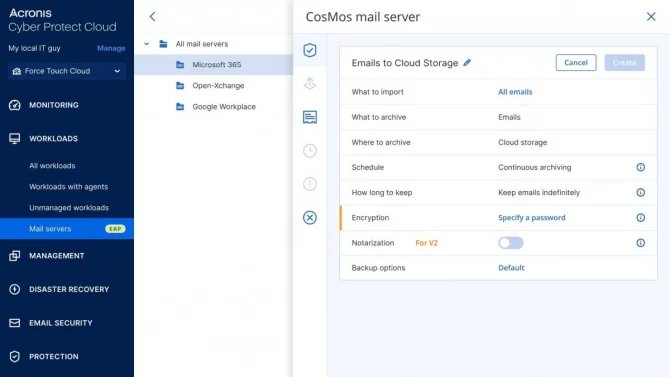This screenshot has height=377, width=670.
Task: Click the Microsoft 365 folder icon
Action: [x=180, y=65]
